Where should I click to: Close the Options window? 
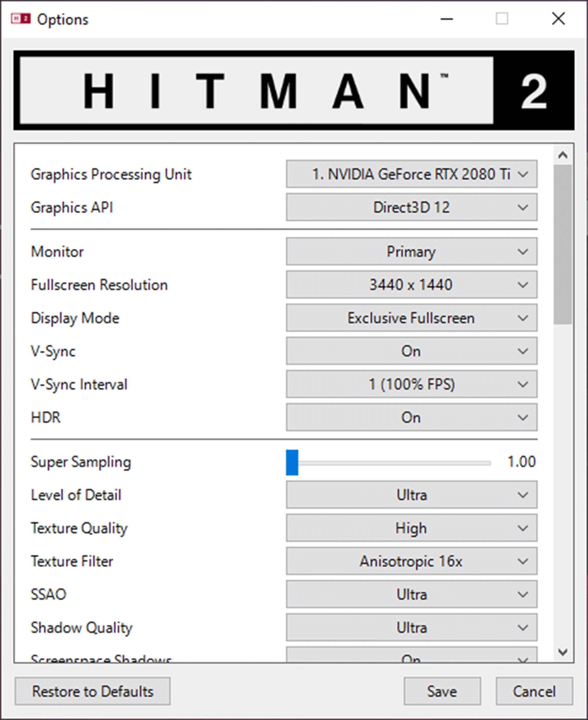click(558, 19)
